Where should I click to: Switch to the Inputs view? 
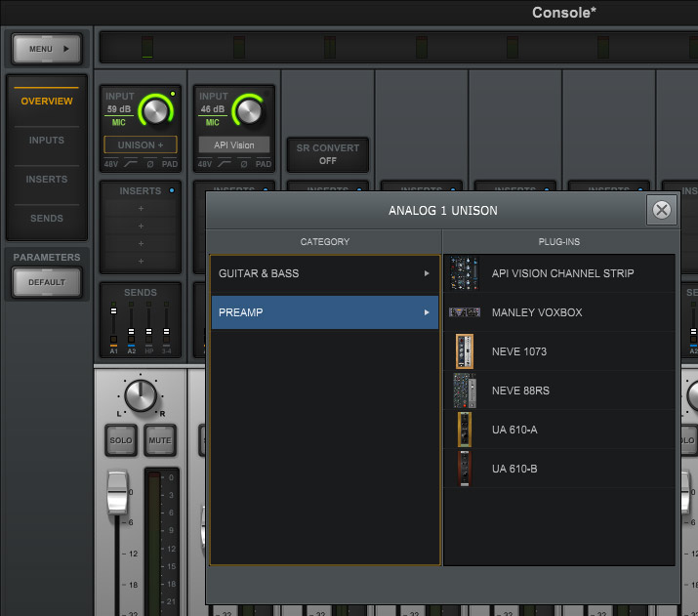(x=47, y=141)
